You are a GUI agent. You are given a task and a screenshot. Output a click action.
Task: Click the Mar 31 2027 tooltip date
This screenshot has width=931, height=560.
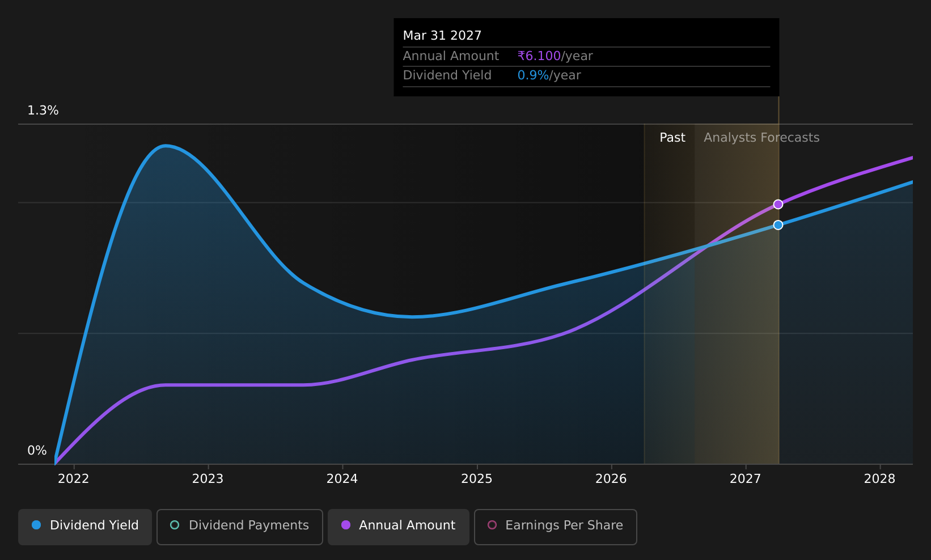pyautogui.click(x=442, y=36)
